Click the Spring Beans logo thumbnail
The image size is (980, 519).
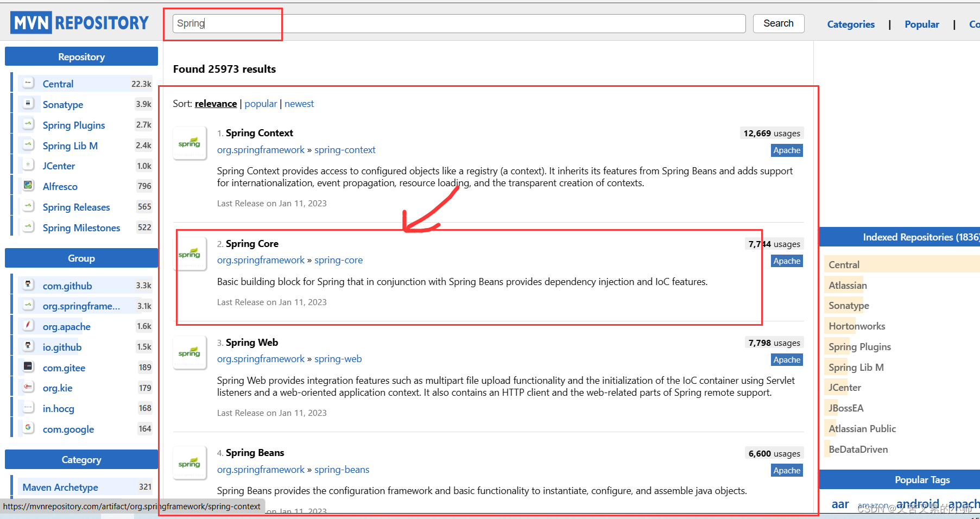click(189, 463)
